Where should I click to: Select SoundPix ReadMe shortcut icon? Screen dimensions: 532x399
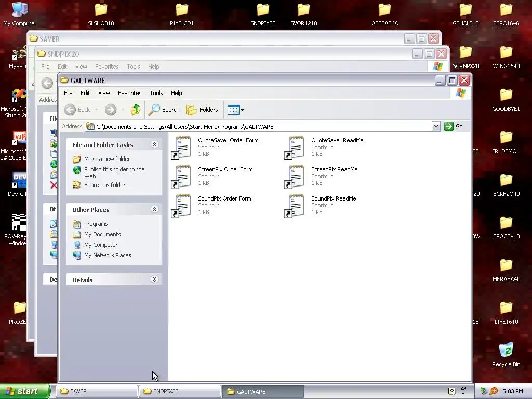[294, 206]
